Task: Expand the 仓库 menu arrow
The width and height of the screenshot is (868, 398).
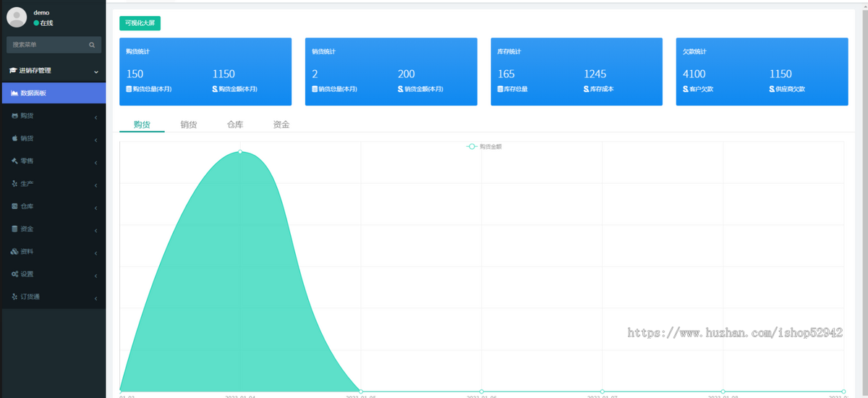Action: point(96,207)
